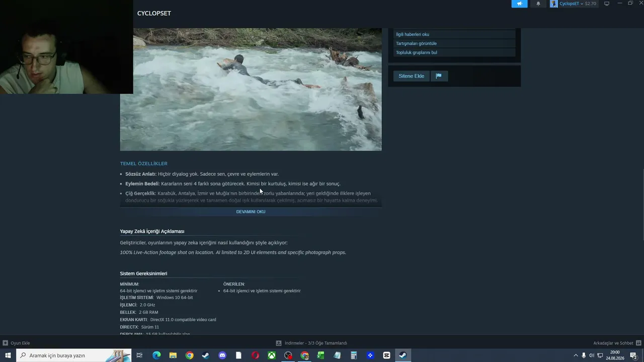Click the Eylemin Bedeli bullet text
Screen dimensions: 644x362
pos(233,184)
